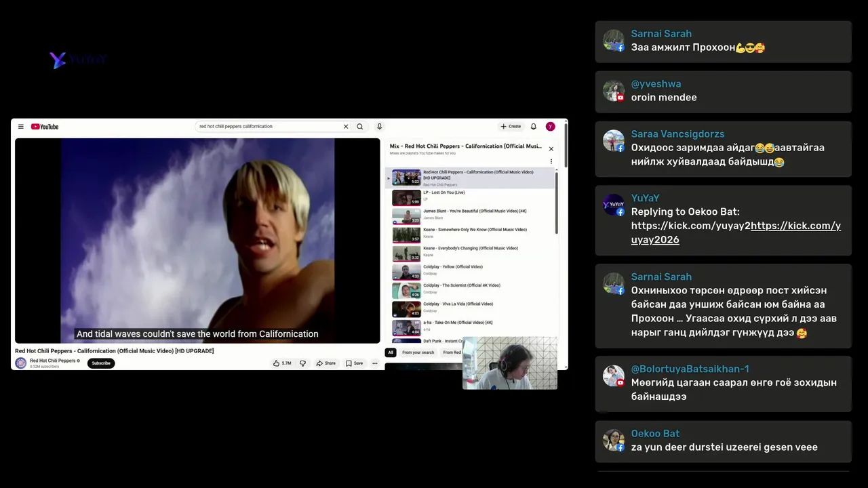Click @BolortuyaBatsaikhan-1 chat username
Viewport: 868px width, 488px height.
pos(690,369)
